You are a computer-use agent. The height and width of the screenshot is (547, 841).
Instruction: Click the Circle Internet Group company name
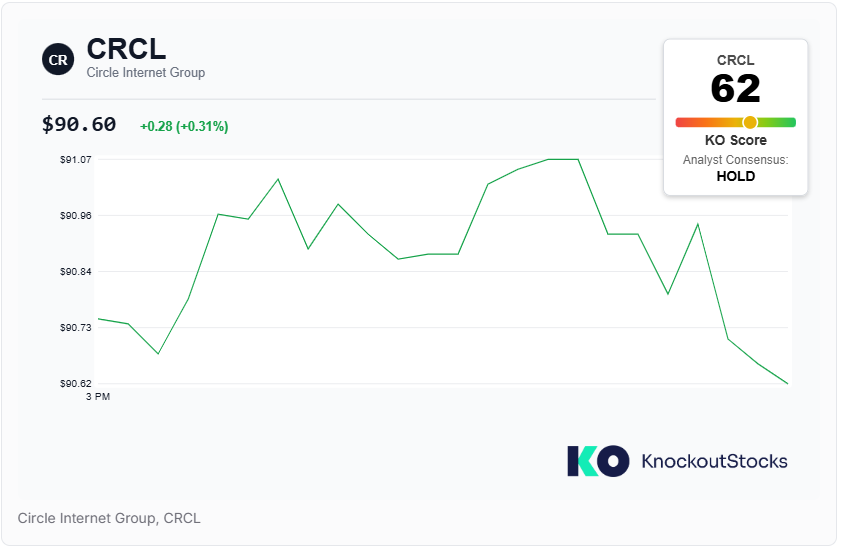(x=146, y=72)
